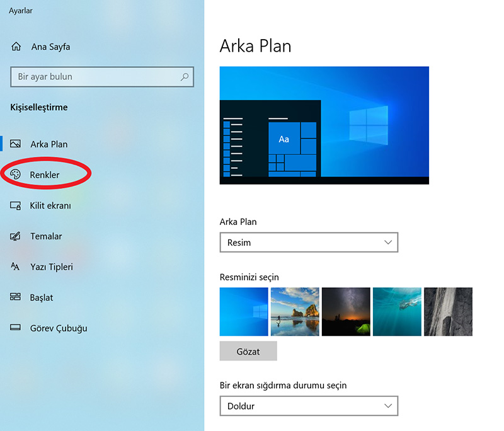Choose the beach rocks wallpaper thumbnail
Screen dimensions: 504x431
point(295,312)
